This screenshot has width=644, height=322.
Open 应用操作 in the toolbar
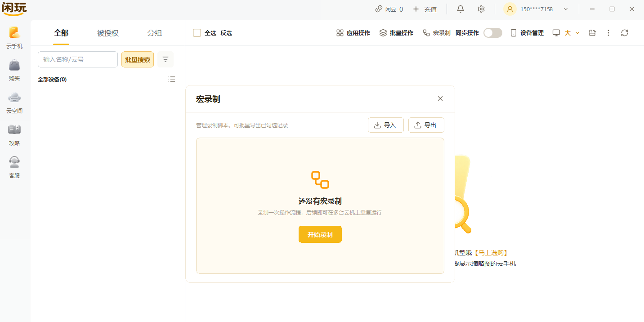(x=353, y=33)
